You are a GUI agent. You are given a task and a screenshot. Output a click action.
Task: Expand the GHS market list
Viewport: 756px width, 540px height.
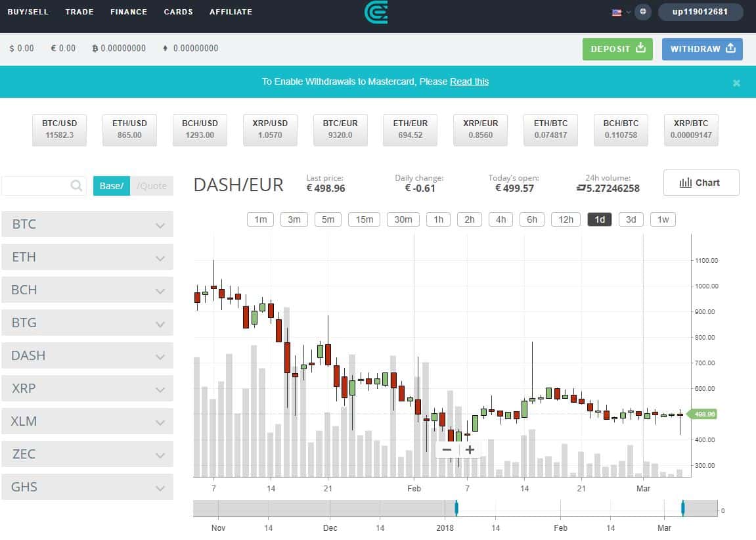pos(87,487)
